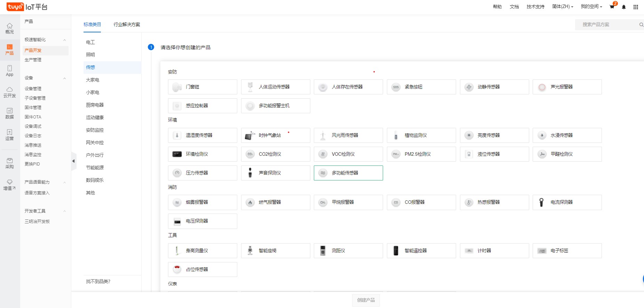Choose the PM2.5检测仪 product card

[421, 154]
